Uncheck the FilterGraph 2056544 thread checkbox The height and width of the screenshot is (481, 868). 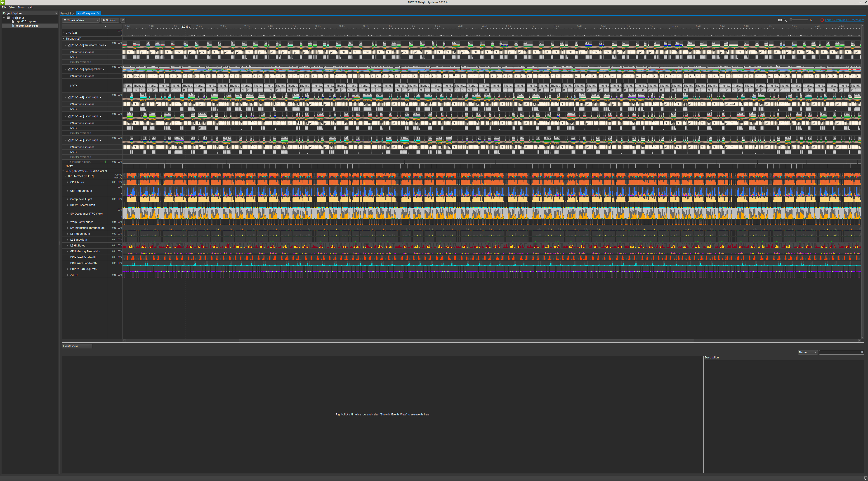click(x=69, y=97)
